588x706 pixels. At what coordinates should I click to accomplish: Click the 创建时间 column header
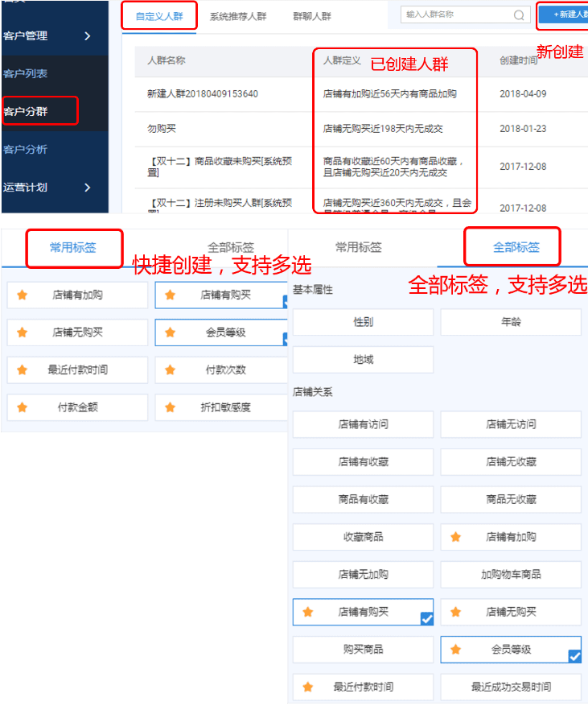518,60
